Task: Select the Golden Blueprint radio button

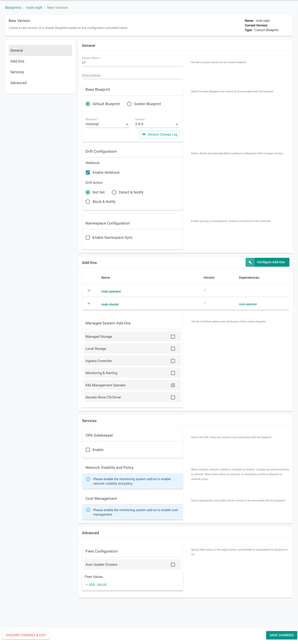Action: pyautogui.click(x=129, y=104)
